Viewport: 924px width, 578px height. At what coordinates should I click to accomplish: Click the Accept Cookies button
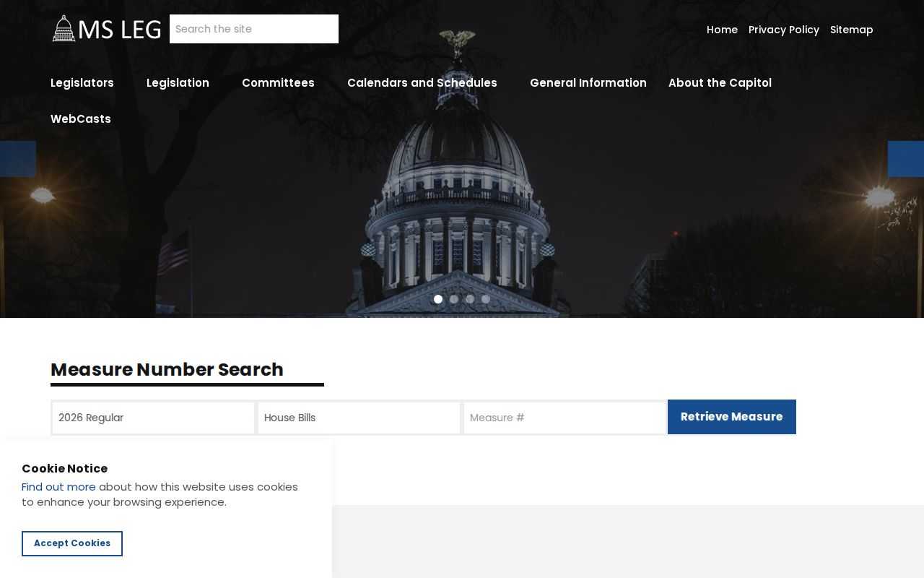coord(72,543)
